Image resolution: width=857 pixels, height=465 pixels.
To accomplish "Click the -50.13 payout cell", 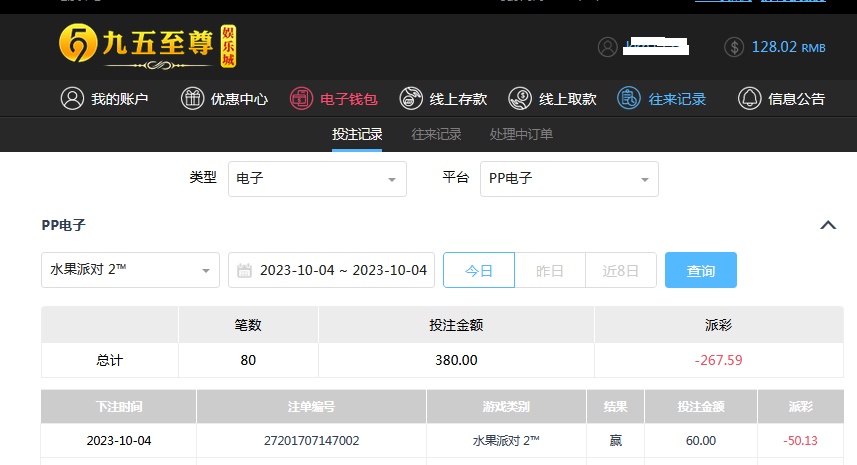I will 800,440.
